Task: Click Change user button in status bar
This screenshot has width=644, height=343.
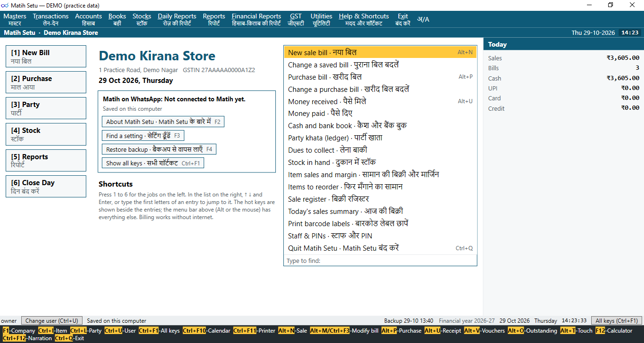Action: point(52,321)
